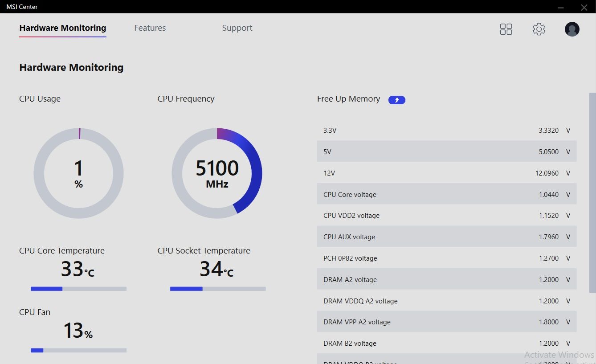
Task: Click the vertical scrollbar on the right
Action: point(592,192)
